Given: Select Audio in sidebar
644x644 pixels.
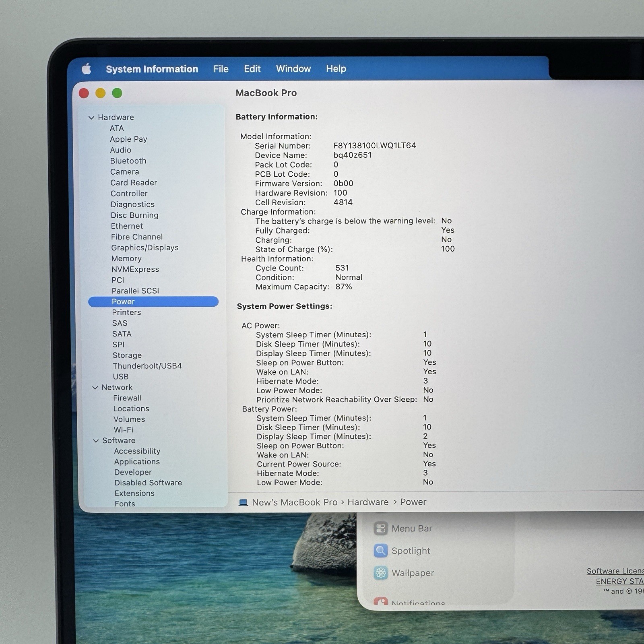Looking at the screenshot, I should click(x=120, y=150).
